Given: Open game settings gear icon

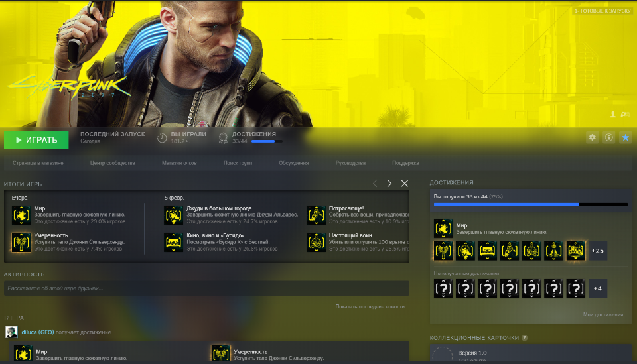Looking at the screenshot, I should 593,137.
